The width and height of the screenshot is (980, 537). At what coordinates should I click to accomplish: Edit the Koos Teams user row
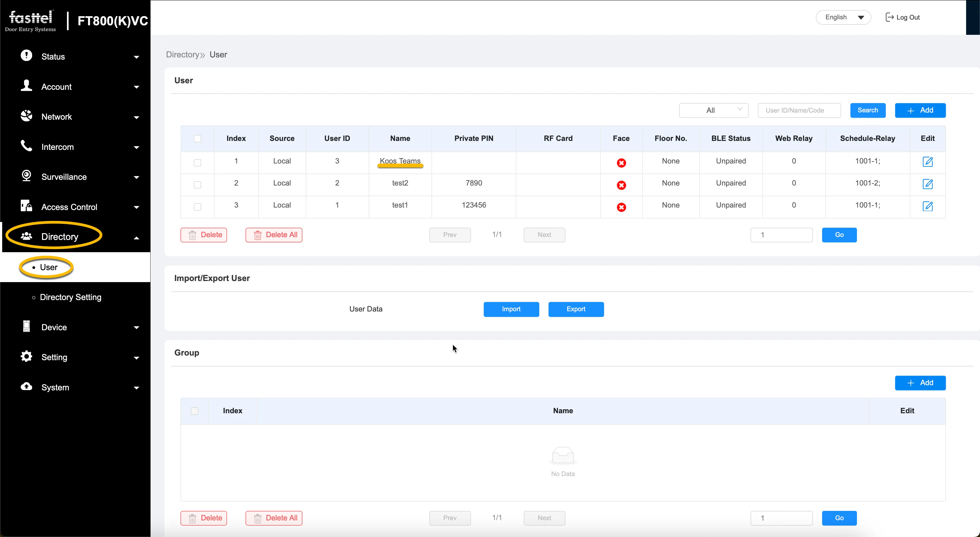[927, 162]
